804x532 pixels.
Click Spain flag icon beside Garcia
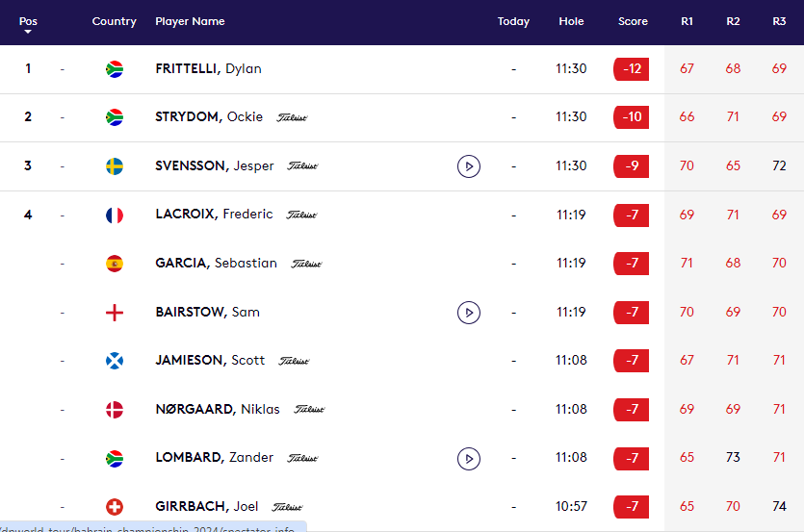click(115, 264)
